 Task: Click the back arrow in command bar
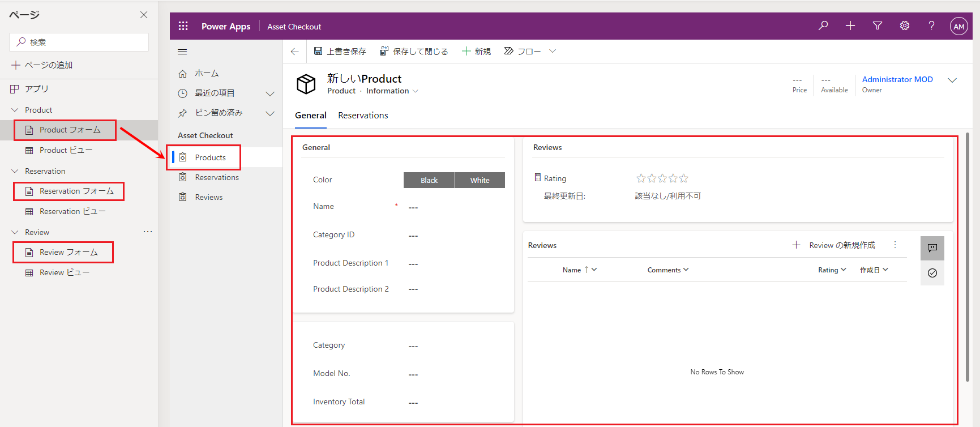pos(294,52)
